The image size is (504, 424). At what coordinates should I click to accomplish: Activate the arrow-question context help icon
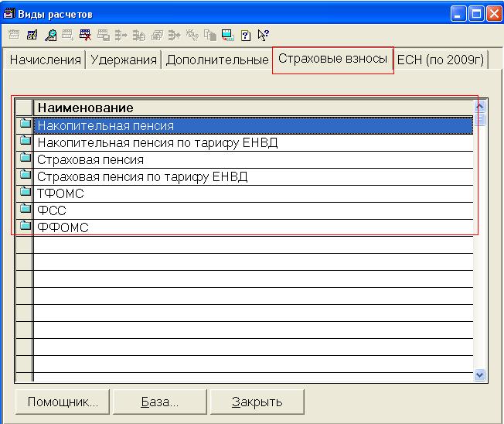pyautogui.click(x=263, y=35)
